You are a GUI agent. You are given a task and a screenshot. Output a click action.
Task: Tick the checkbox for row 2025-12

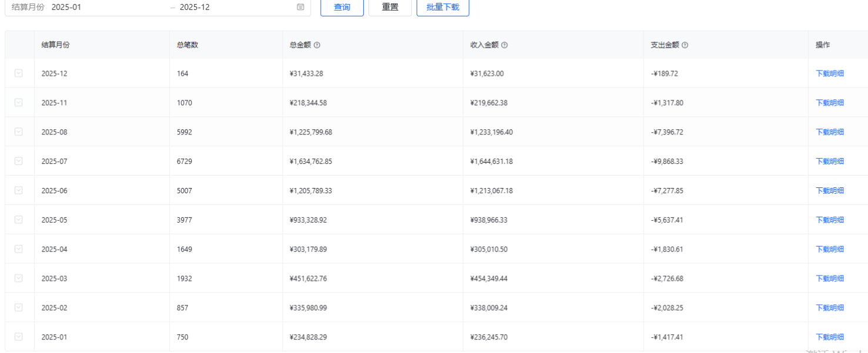coord(19,73)
